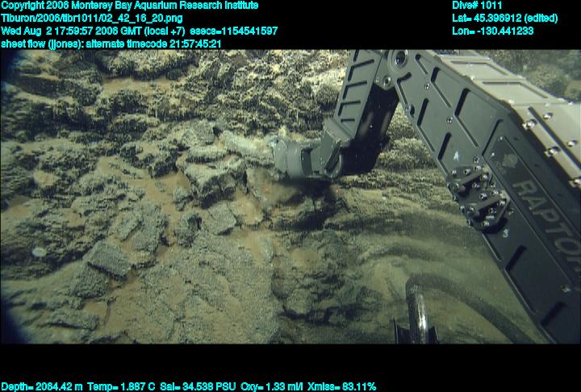Click the Monterey Bay Aquarium copyright text

129,6
